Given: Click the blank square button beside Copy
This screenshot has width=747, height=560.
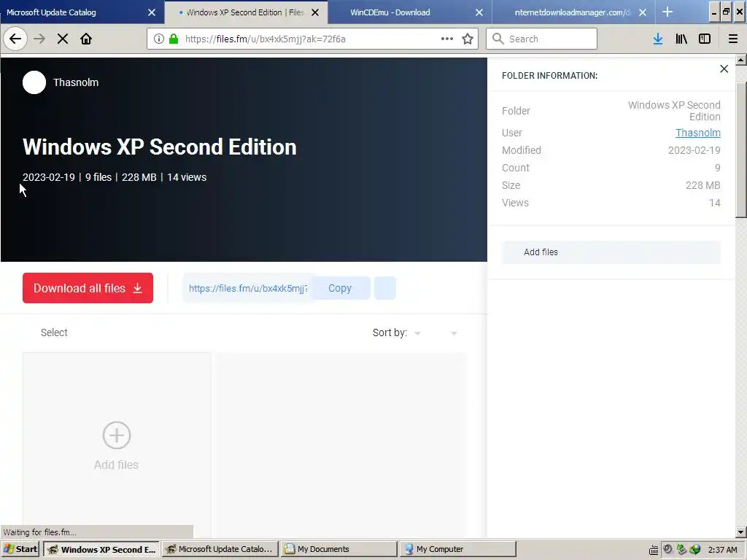Looking at the screenshot, I should (x=385, y=288).
